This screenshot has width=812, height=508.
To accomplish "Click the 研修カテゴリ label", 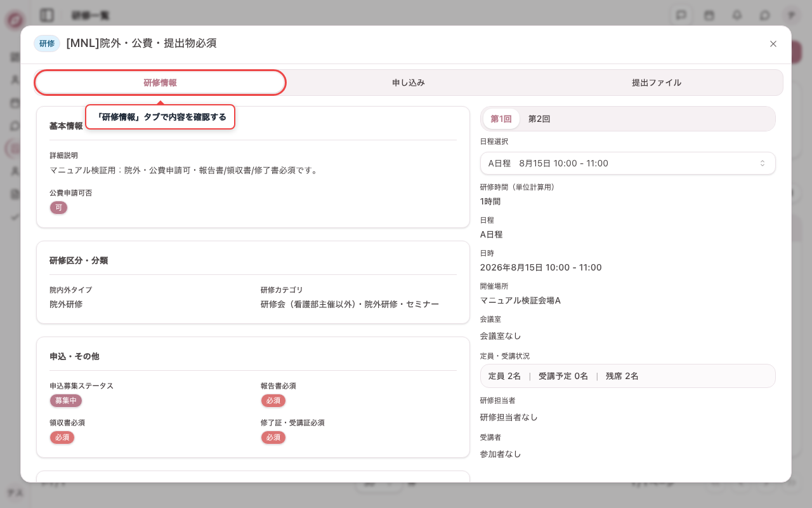I will (x=282, y=290).
